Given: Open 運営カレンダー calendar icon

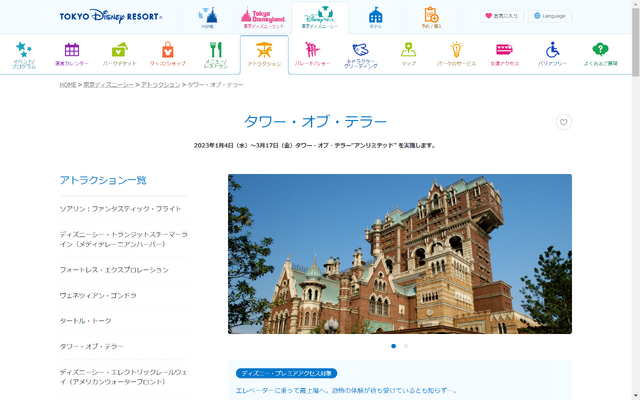Looking at the screenshot, I should [72, 55].
